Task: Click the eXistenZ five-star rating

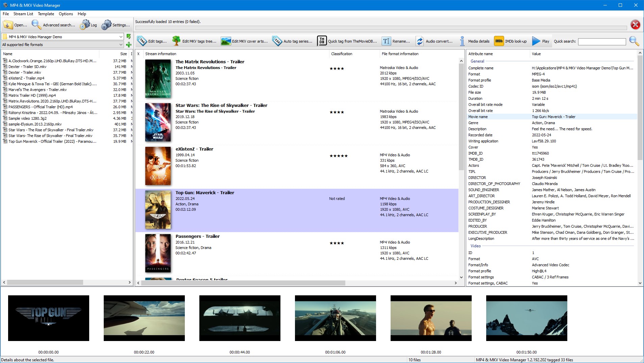Action: pos(339,156)
